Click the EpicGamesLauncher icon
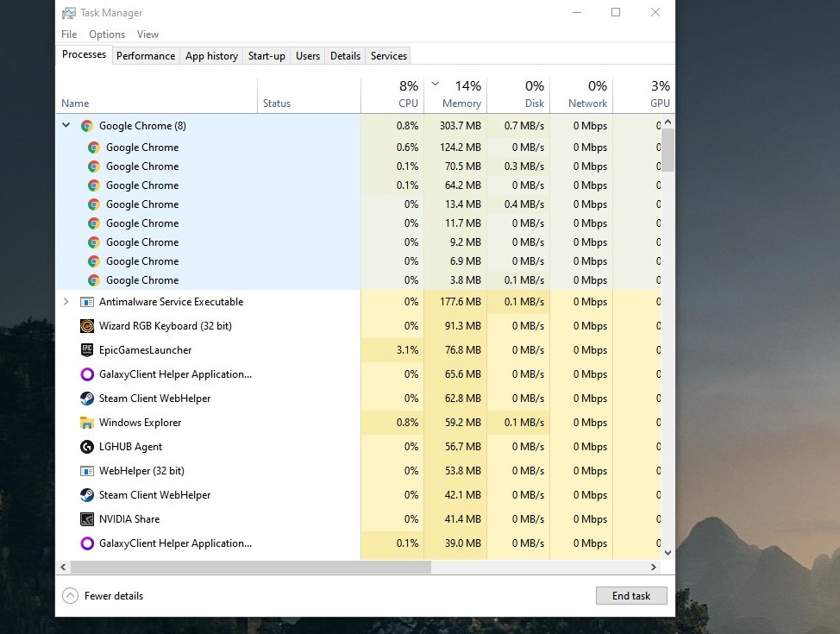The height and width of the screenshot is (634, 840). (87, 350)
